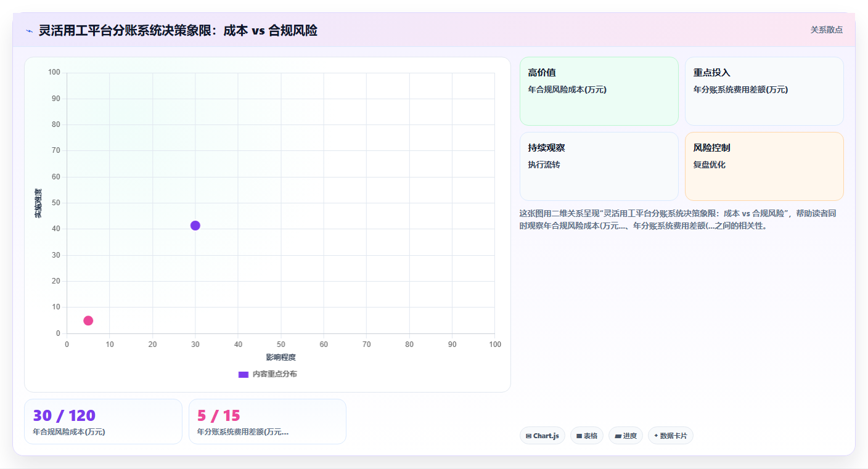Screen dimensions: 868x469
Task: Click the 进度 tag chip
Action: (x=626, y=436)
